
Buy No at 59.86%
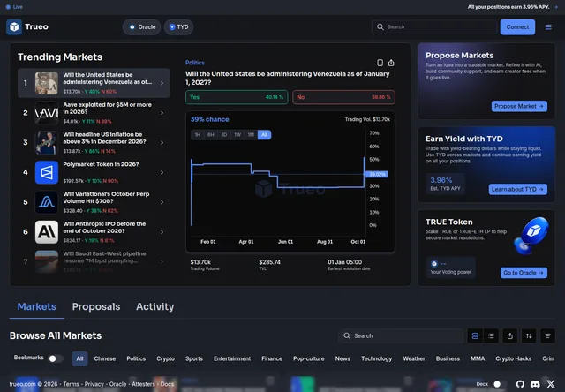click(343, 97)
